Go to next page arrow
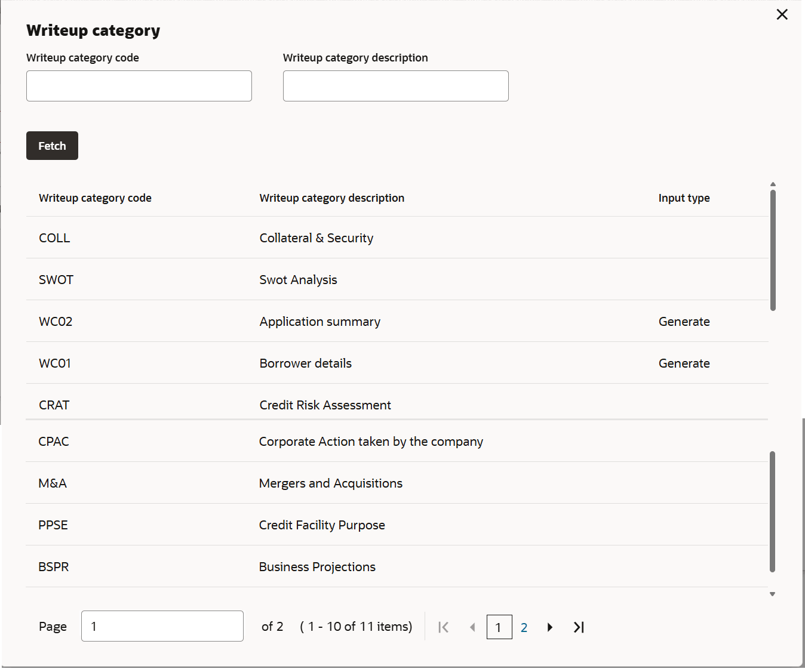 (x=550, y=627)
